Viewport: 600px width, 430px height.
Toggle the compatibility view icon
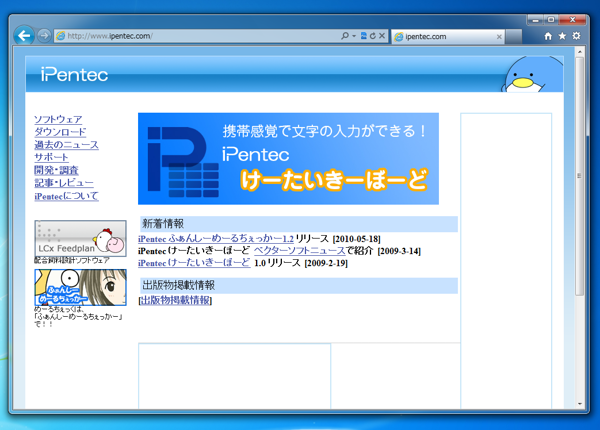tap(364, 36)
